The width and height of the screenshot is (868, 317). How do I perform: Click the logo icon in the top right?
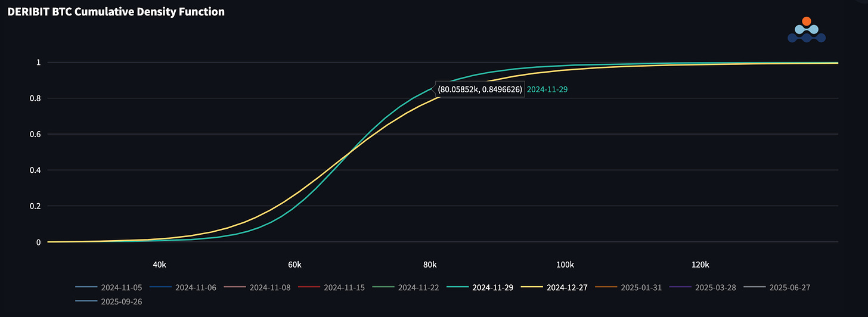click(x=806, y=30)
